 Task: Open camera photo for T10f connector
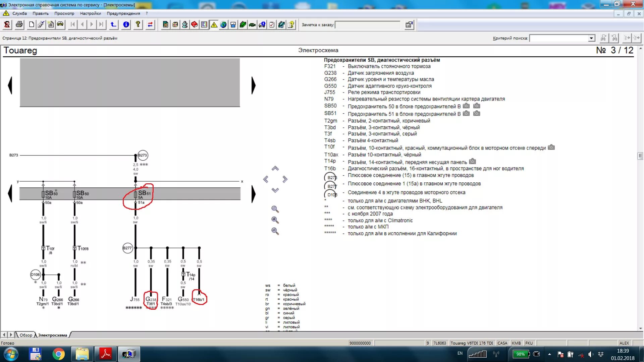[551, 147]
